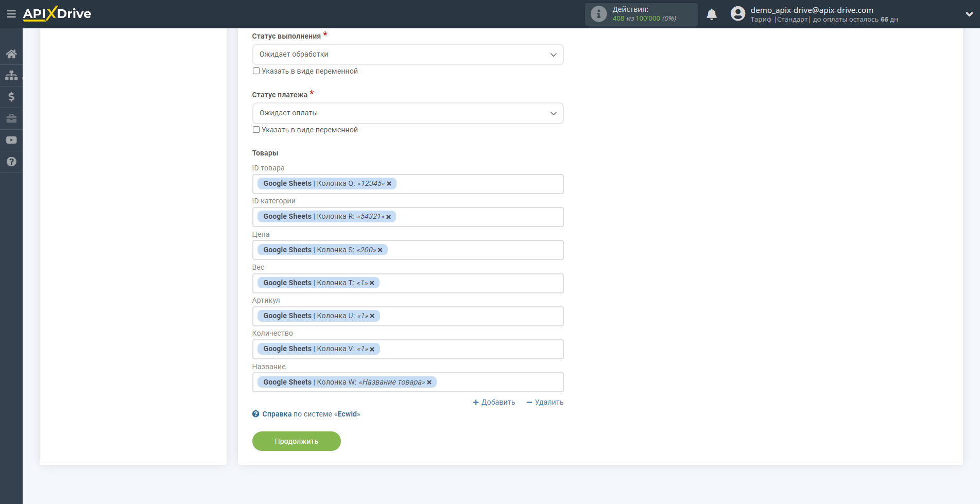Image resolution: width=980 pixels, height=504 pixels.
Task: Remove the Колонка S tag from Цена
Action: 380,250
